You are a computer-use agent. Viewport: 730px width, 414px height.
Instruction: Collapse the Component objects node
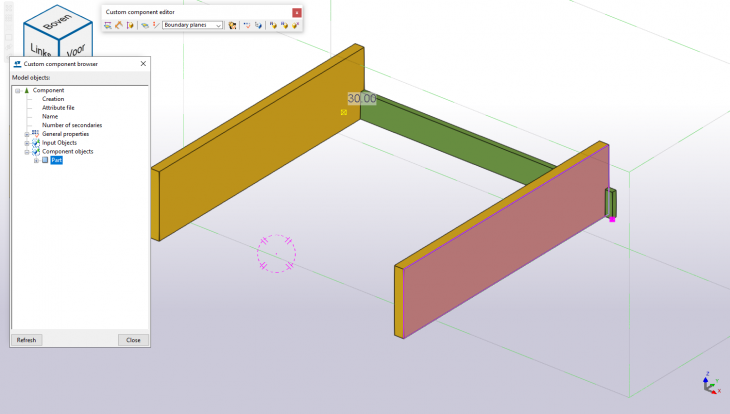27,152
